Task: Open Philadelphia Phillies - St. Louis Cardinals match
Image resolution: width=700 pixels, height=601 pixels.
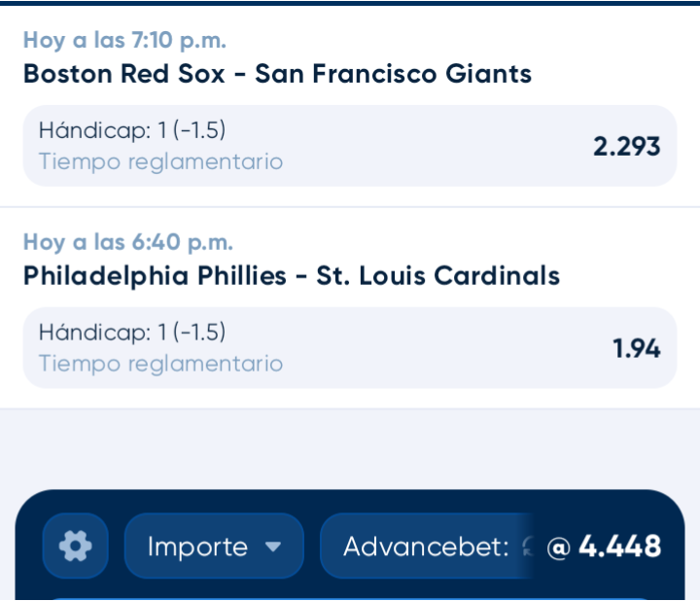Action: [x=291, y=275]
